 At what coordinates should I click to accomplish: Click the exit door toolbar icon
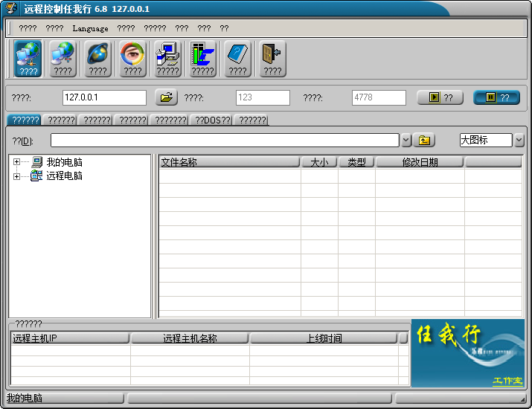(272, 58)
